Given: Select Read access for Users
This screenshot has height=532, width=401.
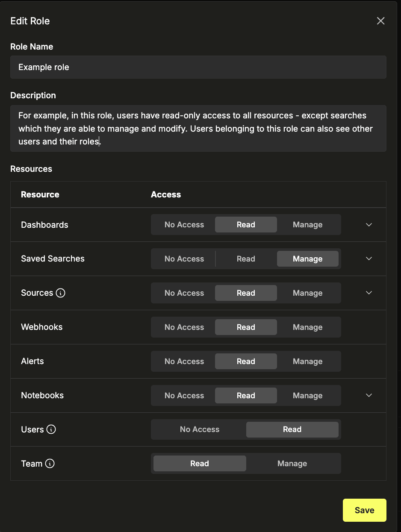Looking at the screenshot, I should tap(292, 429).
